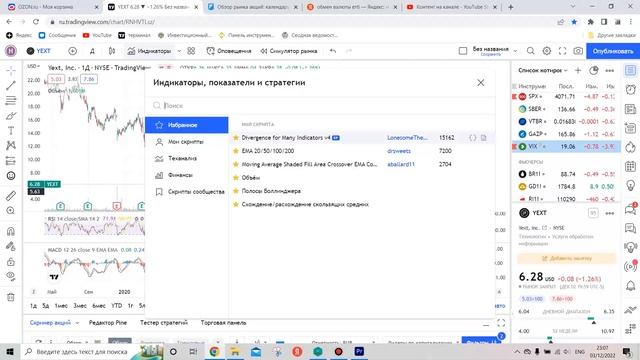
Task: Select the 3мес time range
Action: pos(80,305)
